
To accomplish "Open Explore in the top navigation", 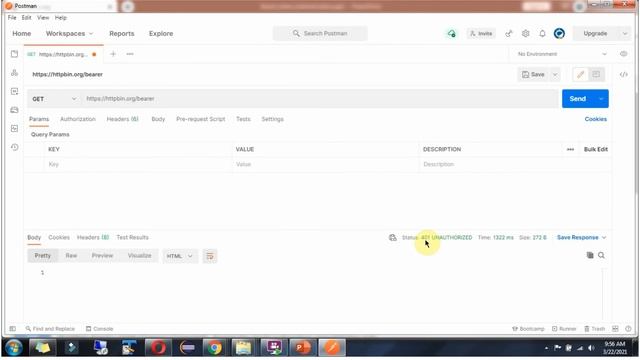I will pos(161,33).
